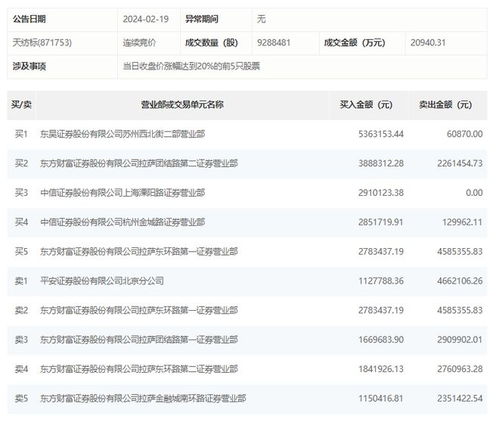
Task: Click the 买/卖 column header
Action: click(x=21, y=105)
